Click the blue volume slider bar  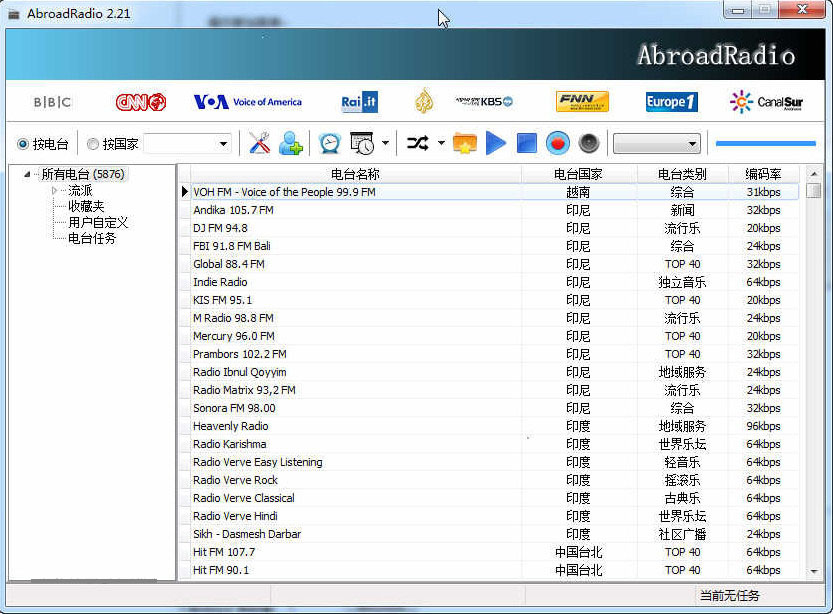tap(765, 144)
